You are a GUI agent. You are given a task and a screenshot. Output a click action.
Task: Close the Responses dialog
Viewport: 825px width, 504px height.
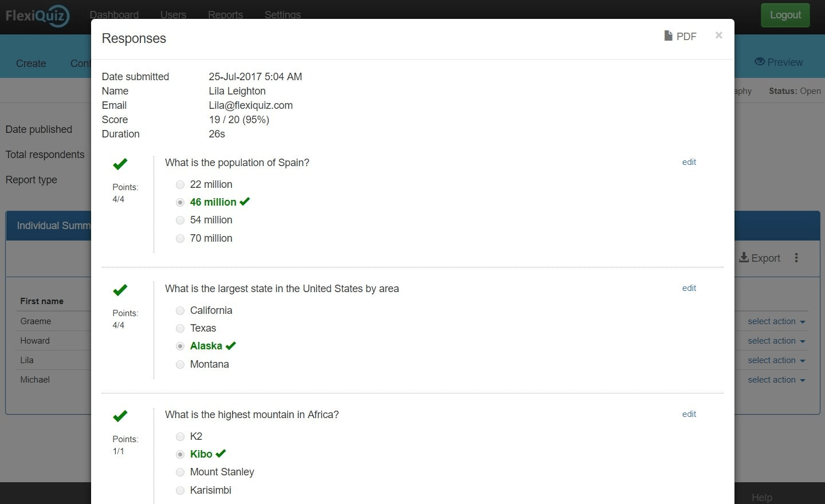[718, 36]
